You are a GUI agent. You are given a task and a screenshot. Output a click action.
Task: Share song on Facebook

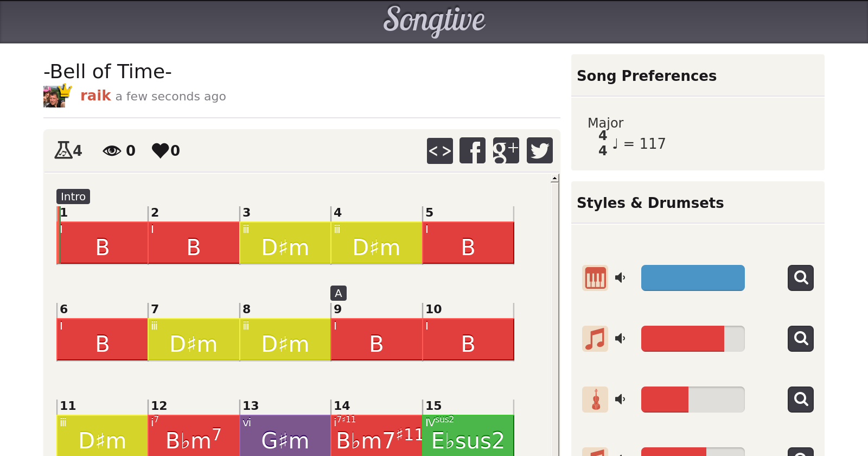pos(473,150)
